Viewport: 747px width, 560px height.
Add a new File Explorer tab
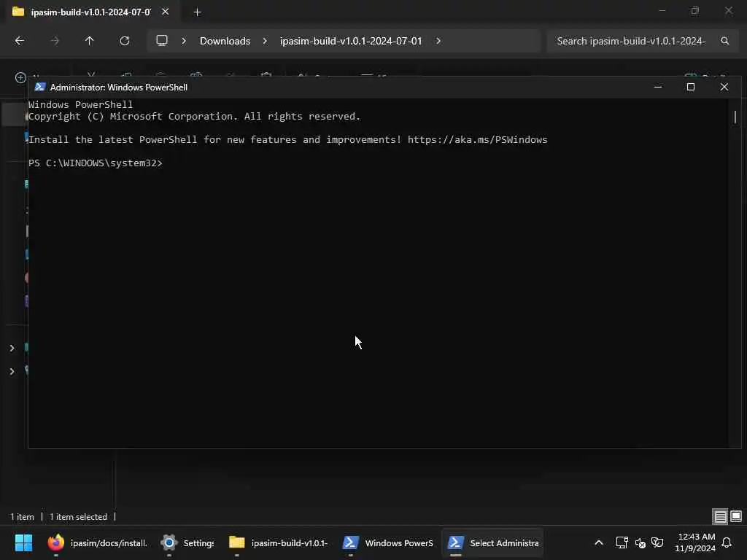click(x=197, y=12)
